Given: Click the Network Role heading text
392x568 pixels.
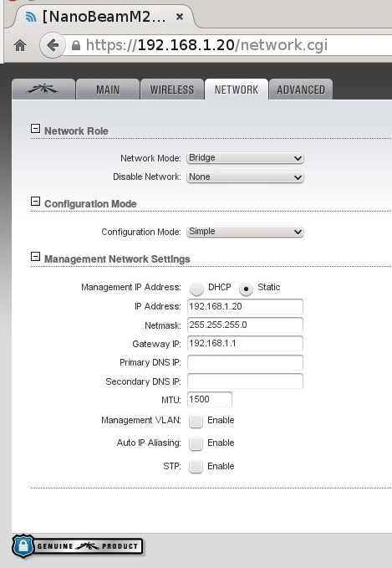Looking at the screenshot, I should pyautogui.click(x=76, y=131).
